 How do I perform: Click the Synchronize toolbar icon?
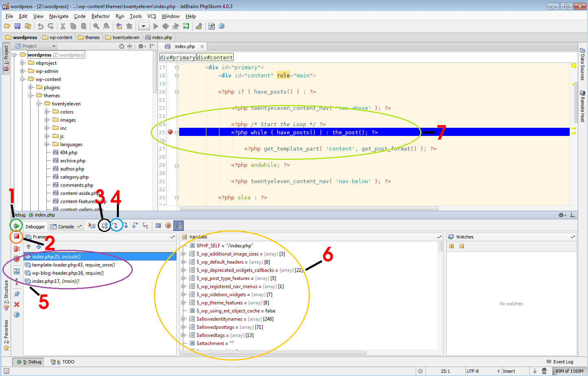click(28, 26)
